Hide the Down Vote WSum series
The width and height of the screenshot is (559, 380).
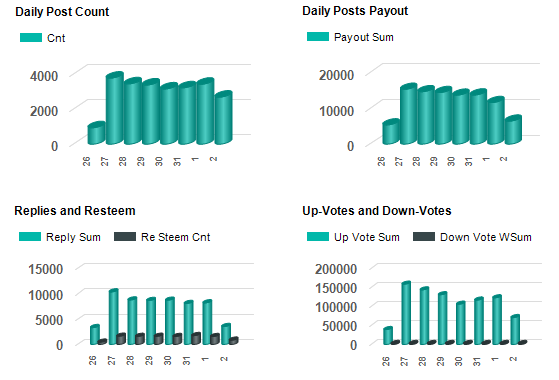point(472,237)
